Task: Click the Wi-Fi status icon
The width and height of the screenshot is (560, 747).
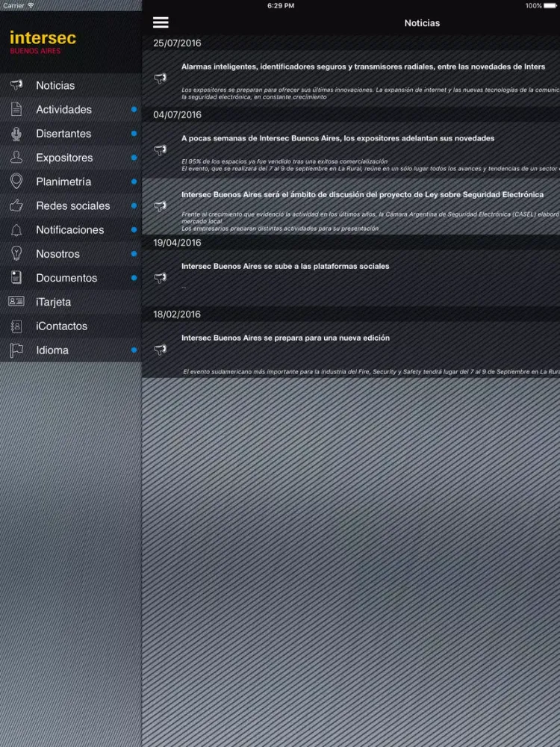Action: click(x=31, y=6)
